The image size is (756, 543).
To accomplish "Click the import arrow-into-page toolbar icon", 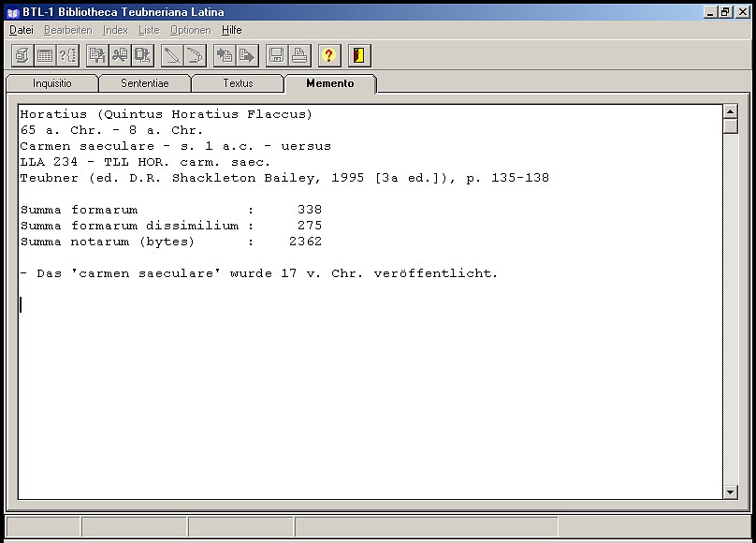I will [225, 55].
